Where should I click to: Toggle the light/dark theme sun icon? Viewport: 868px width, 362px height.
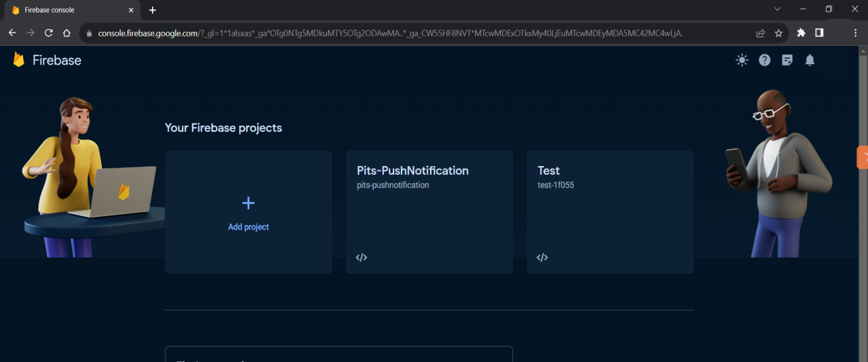[742, 60]
